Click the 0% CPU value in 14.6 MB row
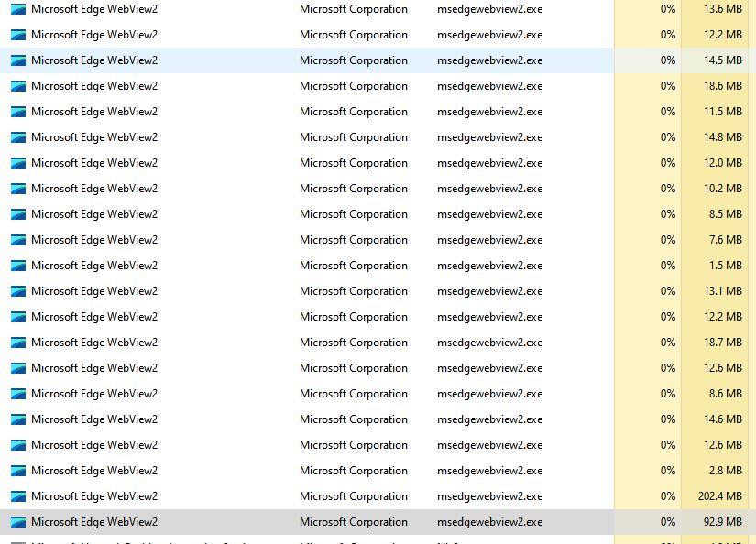The image size is (756, 544). click(668, 419)
